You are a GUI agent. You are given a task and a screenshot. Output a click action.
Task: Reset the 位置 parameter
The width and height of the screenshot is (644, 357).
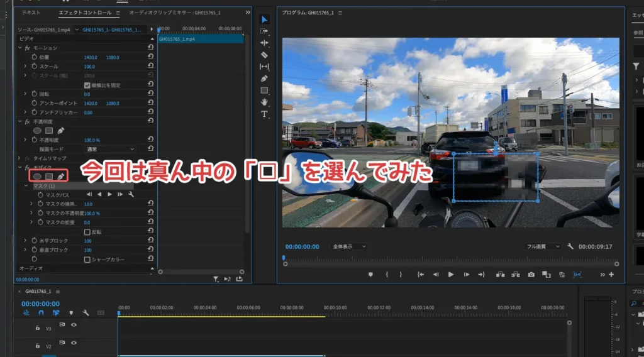[x=151, y=57]
